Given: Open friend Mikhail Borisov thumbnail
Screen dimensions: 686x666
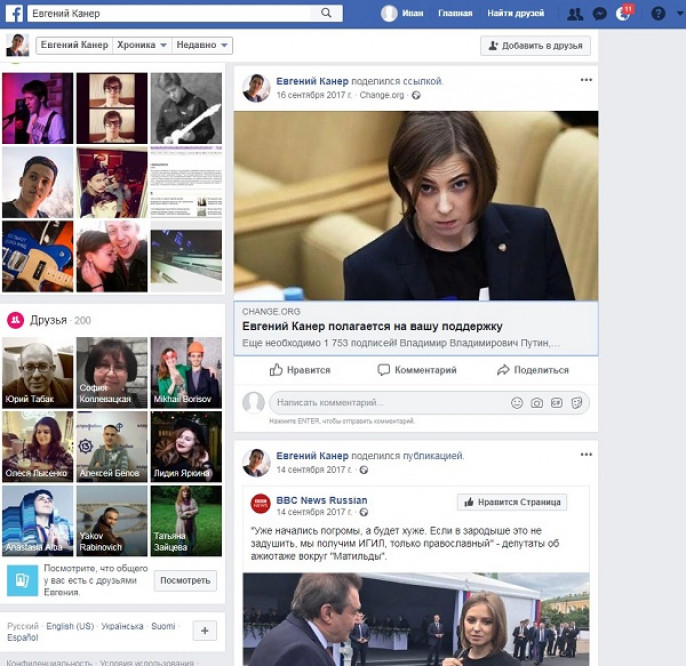Looking at the screenshot, I should tap(186, 373).
